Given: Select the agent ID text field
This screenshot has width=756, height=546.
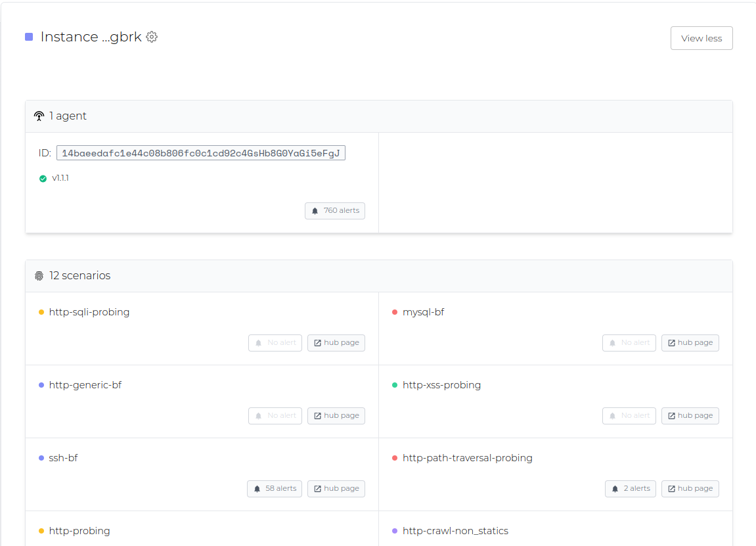Looking at the screenshot, I should click(x=200, y=152).
